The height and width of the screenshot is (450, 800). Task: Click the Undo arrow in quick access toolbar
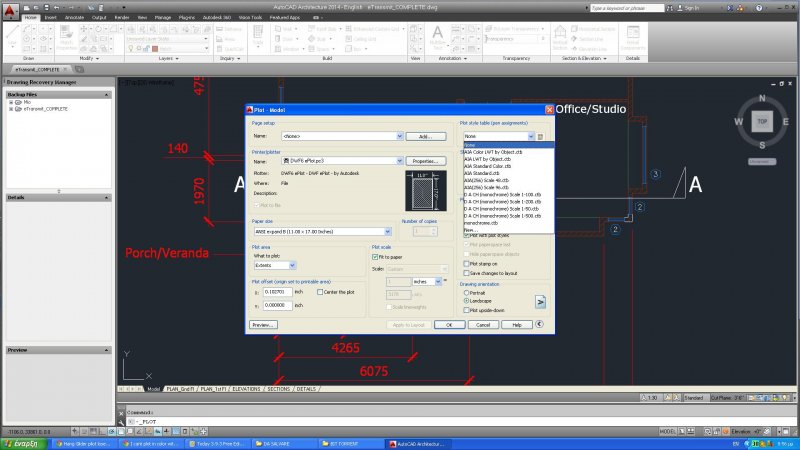56,8
